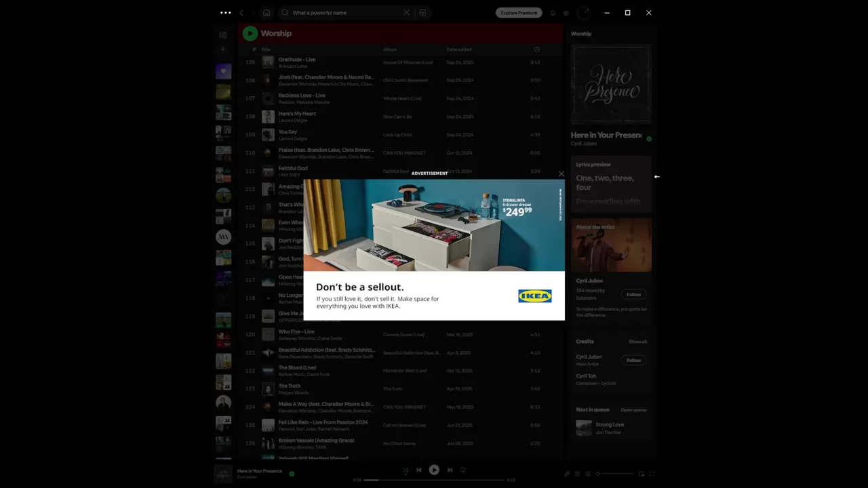Toggle saved checkmark in the now-playing bar
The image size is (868, 488).
coord(292,474)
